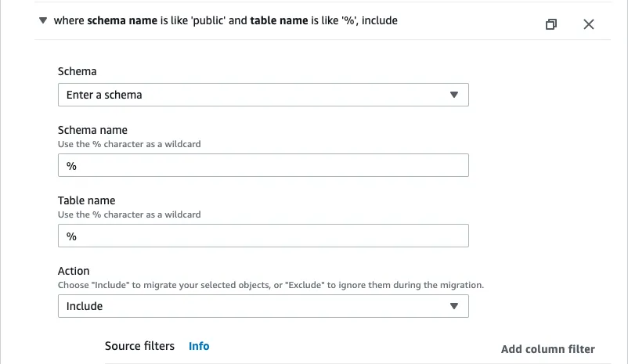The height and width of the screenshot is (364, 628).
Task: Open the 'Enter a schema' dropdown
Action: [263, 95]
